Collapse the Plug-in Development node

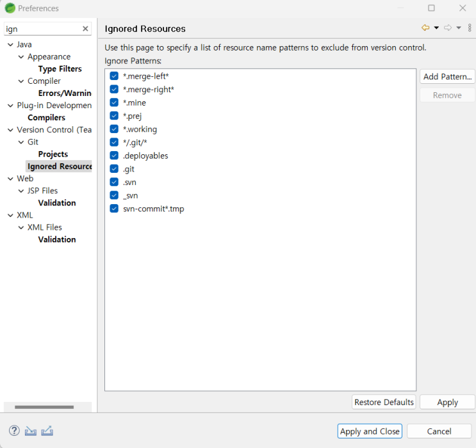(10, 106)
